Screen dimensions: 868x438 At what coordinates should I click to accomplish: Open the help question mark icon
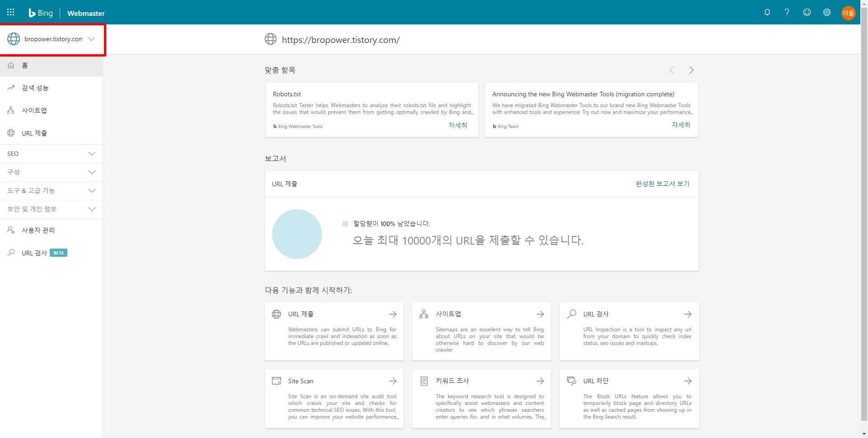[x=787, y=12]
